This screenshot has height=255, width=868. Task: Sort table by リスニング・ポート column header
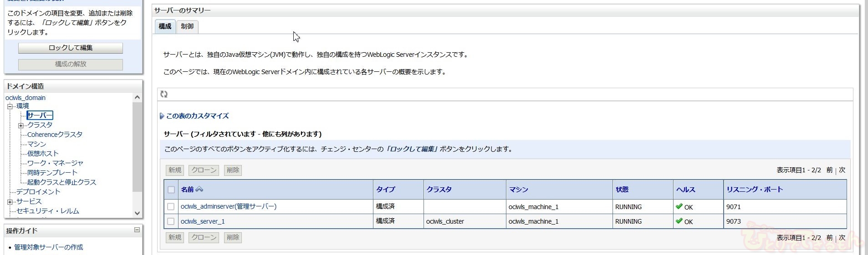tap(754, 190)
